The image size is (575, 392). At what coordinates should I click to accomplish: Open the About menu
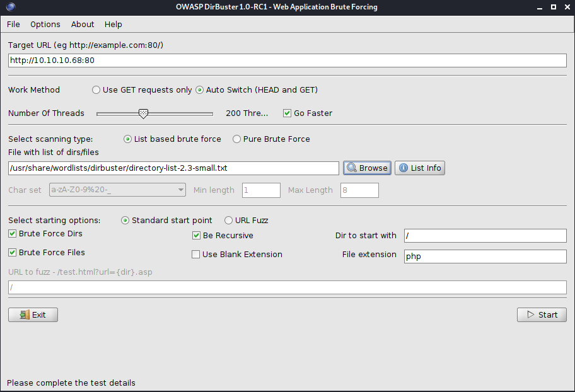click(x=83, y=24)
